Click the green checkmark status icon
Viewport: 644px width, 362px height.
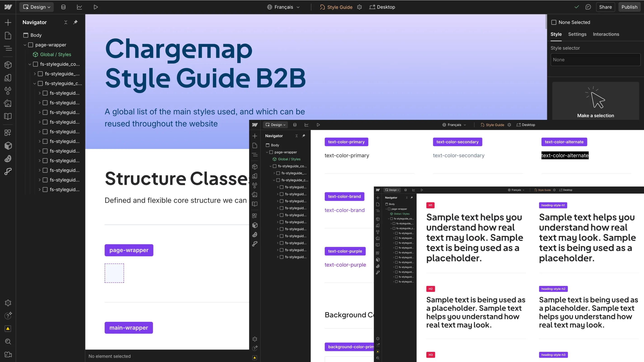pyautogui.click(x=576, y=7)
